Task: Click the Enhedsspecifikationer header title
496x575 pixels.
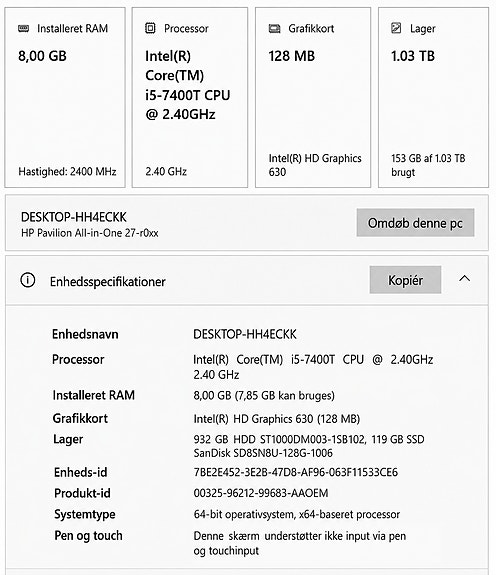Action: click(x=108, y=282)
